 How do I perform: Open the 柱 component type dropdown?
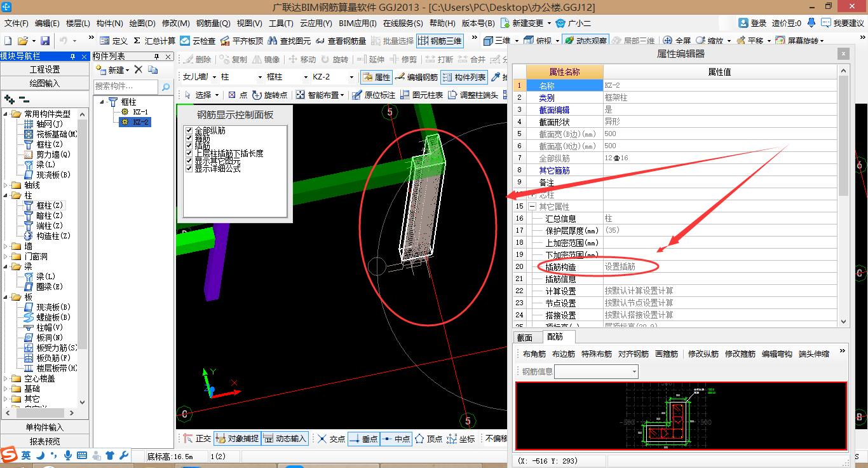[x=259, y=77]
